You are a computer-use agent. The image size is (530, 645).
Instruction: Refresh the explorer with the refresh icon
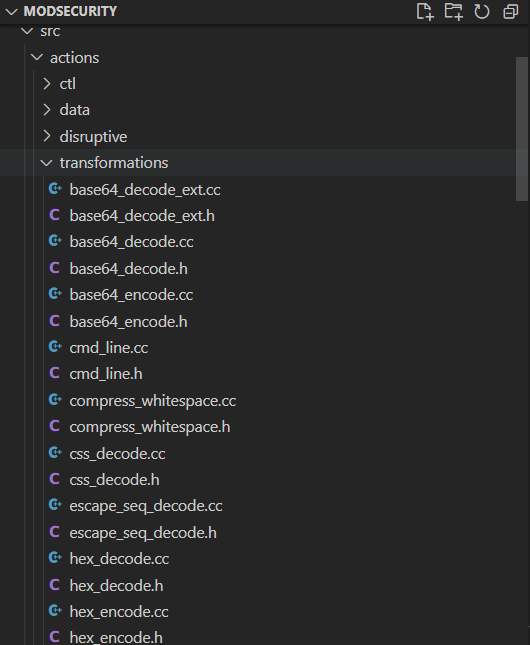point(482,11)
